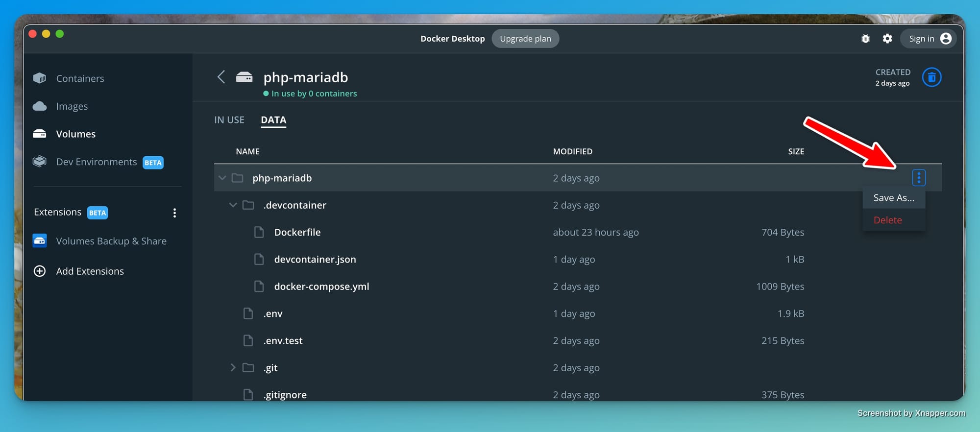Select the Volumes sidebar icon
The height and width of the screenshot is (432, 980).
40,134
